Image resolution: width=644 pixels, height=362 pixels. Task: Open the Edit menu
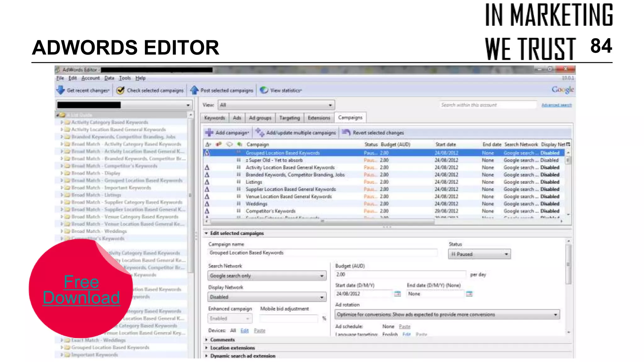(73, 78)
